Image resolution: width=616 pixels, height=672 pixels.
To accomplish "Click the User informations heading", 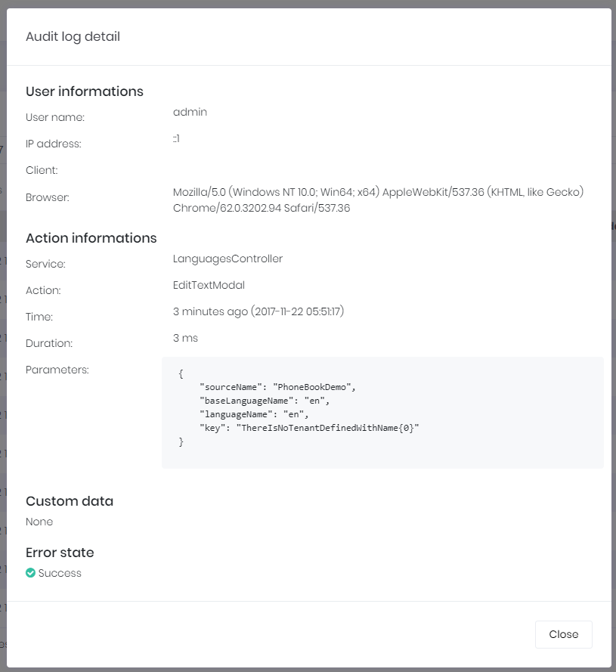I will (85, 91).
